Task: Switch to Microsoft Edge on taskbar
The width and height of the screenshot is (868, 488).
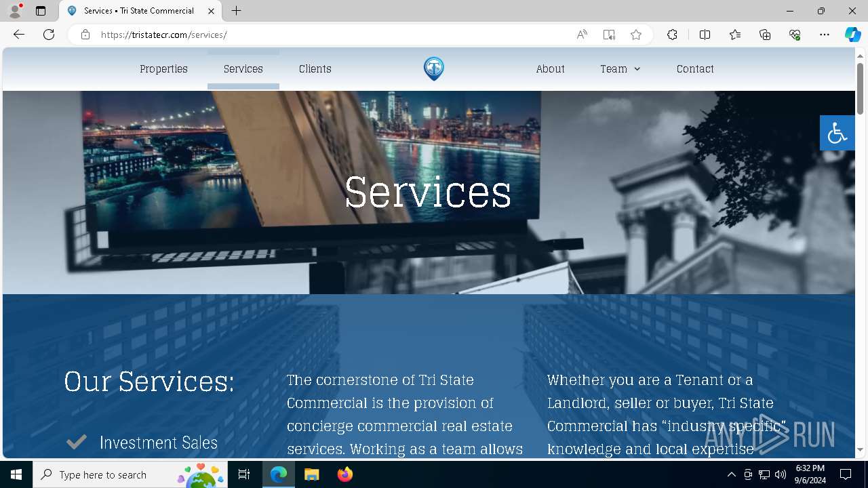Action: [x=279, y=474]
